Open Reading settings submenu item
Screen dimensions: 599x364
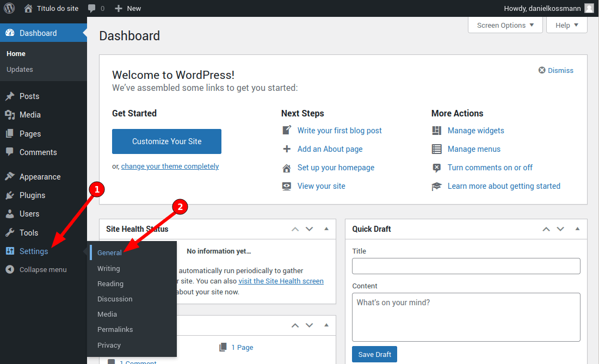[110, 284]
